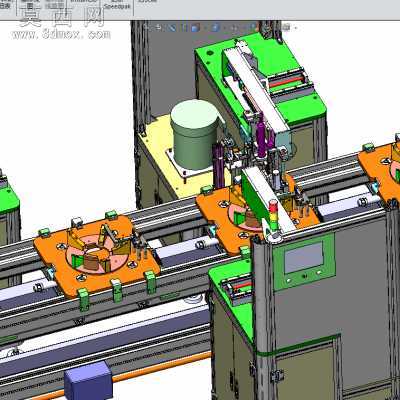Open the View Orientation blue cube icon
Screen dimensions: 400x400
point(195,27)
